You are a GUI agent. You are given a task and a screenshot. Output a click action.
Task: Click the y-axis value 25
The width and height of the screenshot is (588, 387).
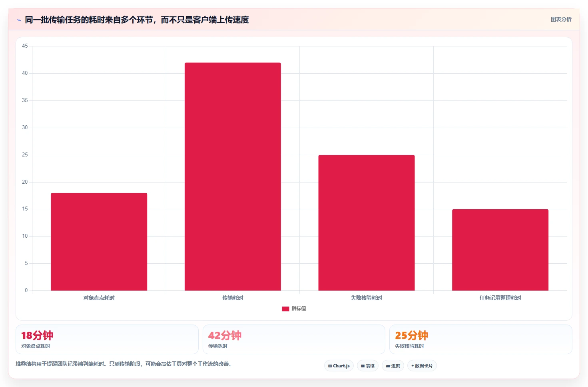pyautogui.click(x=25, y=155)
